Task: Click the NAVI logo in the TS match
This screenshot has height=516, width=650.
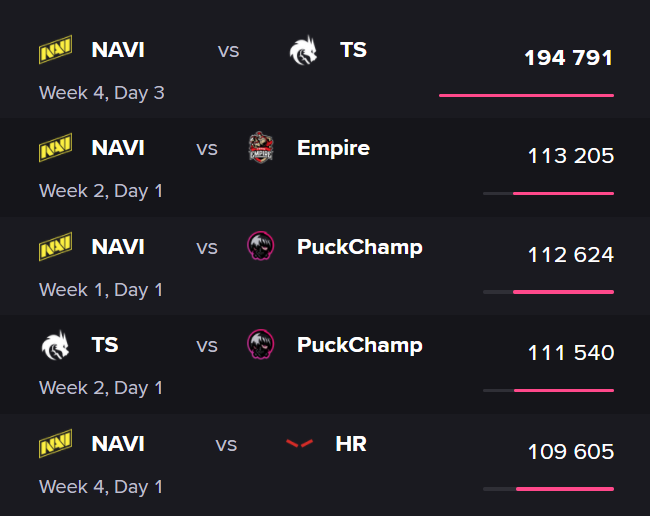Action: tap(56, 50)
